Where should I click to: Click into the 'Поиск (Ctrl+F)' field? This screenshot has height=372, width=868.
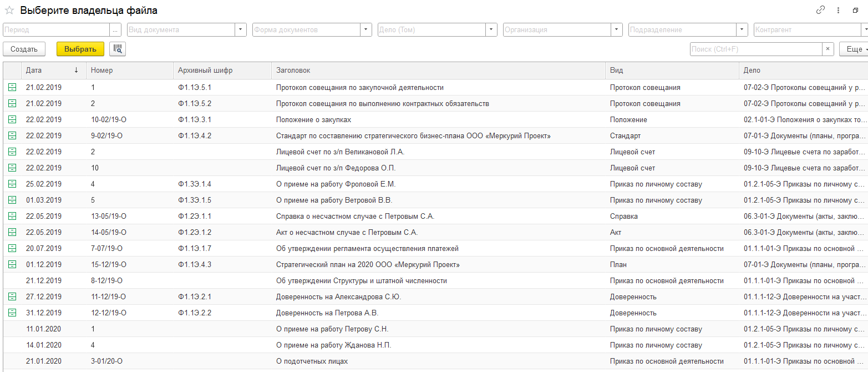(x=755, y=49)
